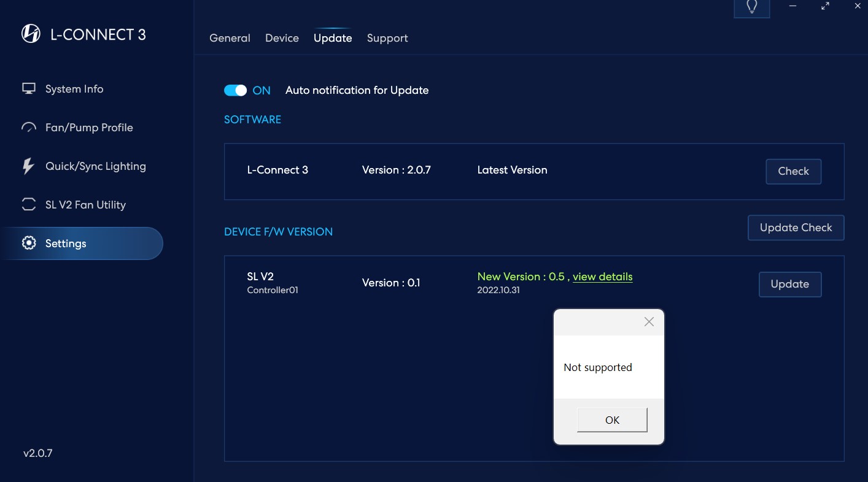Click the Latest Version text

click(x=512, y=170)
